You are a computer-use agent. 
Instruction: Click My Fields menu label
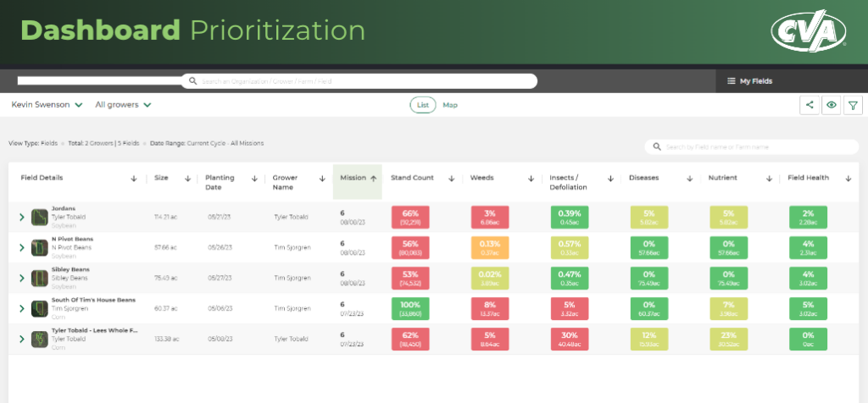click(x=756, y=81)
